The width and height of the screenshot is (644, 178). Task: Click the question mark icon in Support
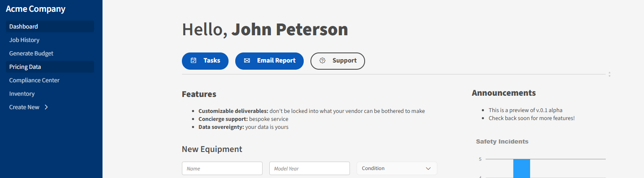323,60
